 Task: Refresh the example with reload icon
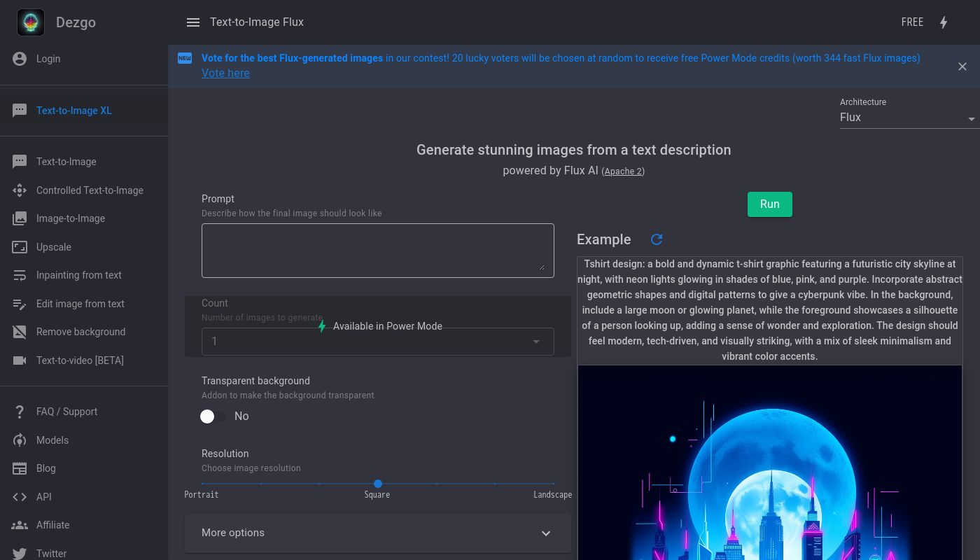(657, 239)
